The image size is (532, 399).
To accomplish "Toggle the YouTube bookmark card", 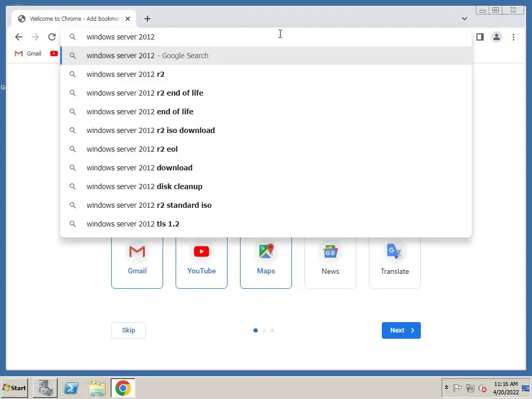I will [x=202, y=262].
